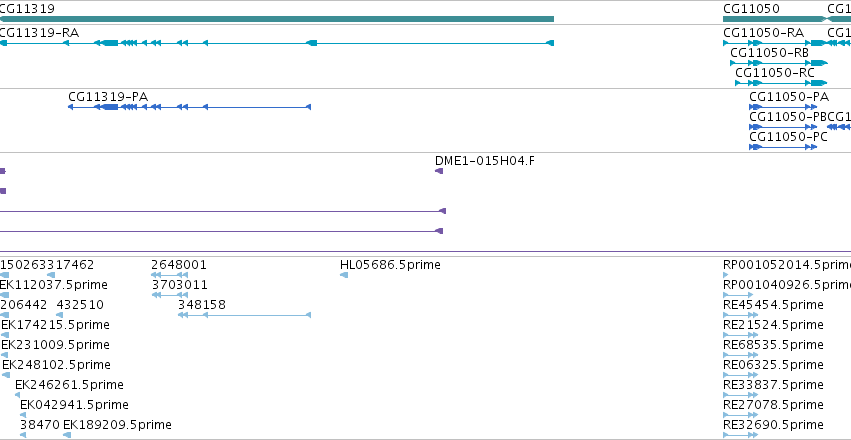Screen dimensions: 851x440
Task: Select the CG11319 gene bar
Action: tap(277, 19)
